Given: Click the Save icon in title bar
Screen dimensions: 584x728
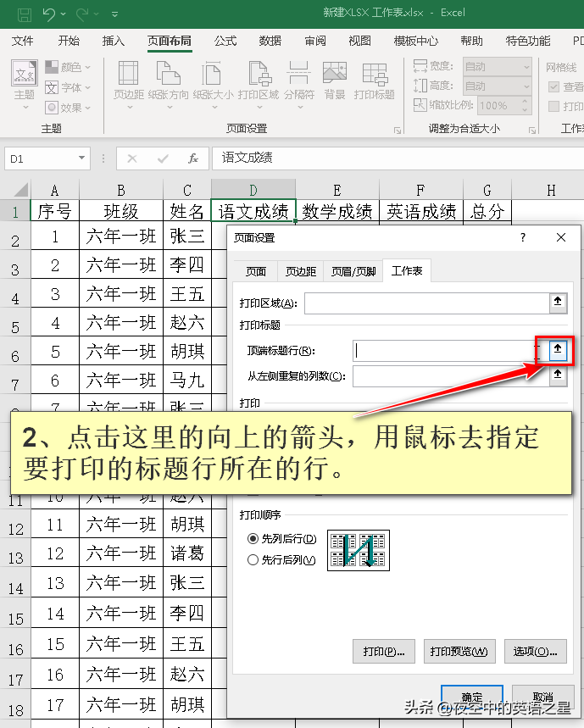Looking at the screenshot, I should pos(24,14).
